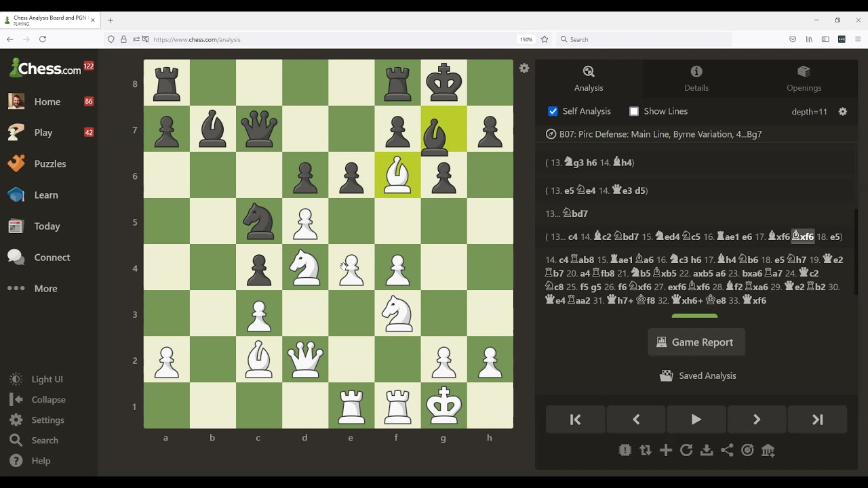Jump to the last move
This screenshot has height=488, width=868.
[x=818, y=420]
